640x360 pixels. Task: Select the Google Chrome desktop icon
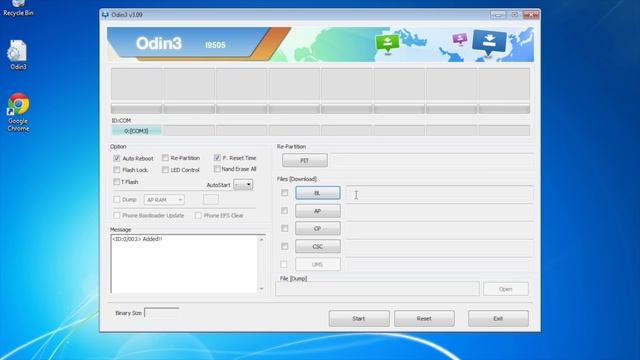(x=18, y=112)
